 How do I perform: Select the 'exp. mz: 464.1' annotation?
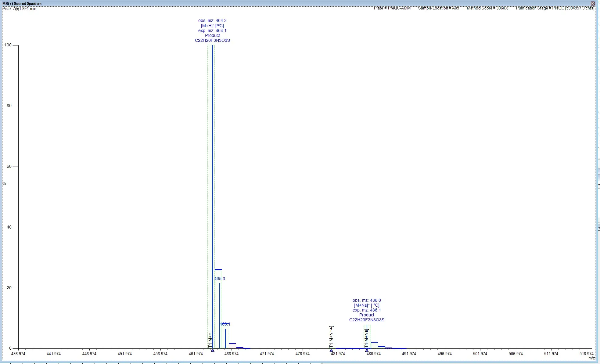212,31
